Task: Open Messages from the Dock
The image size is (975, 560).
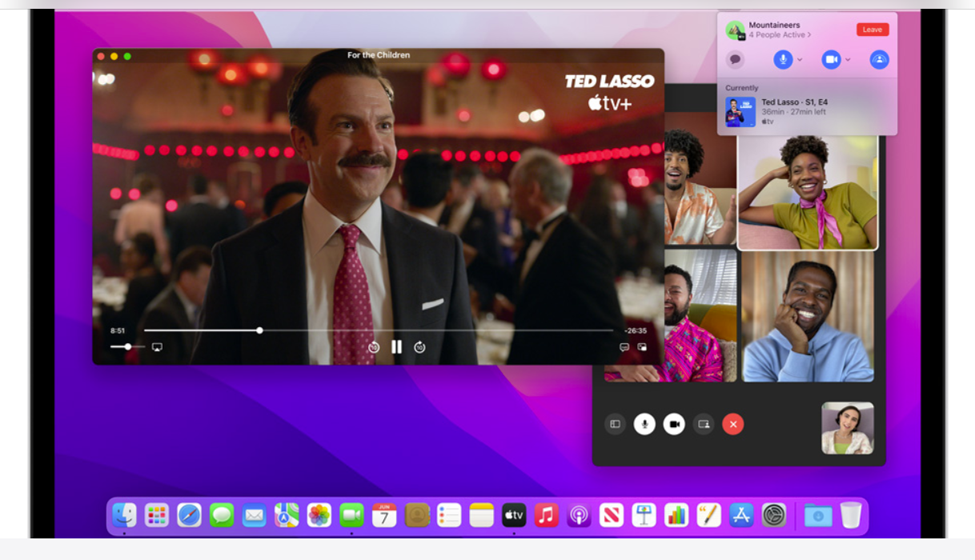Action: 222,515
